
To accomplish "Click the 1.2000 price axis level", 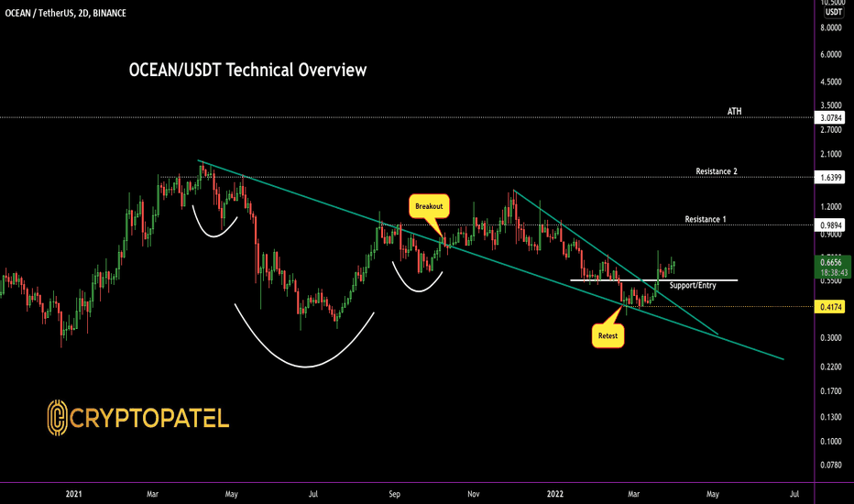I will 830,206.
